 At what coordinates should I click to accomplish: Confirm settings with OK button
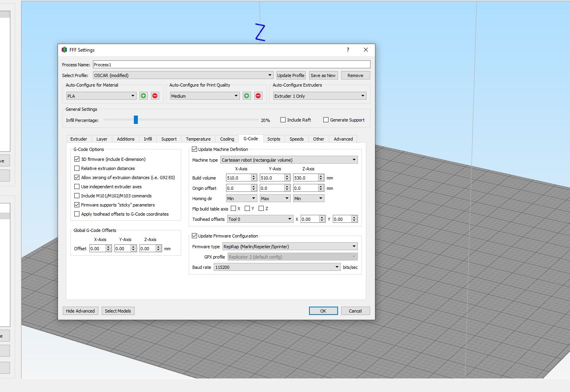pyautogui.click(x=323, y=311)
